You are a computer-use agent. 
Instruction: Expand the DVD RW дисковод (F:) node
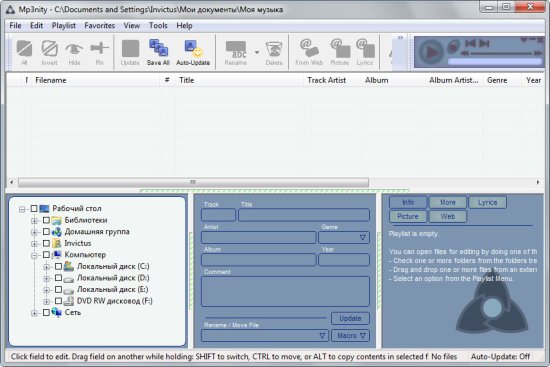coord(46,301)
